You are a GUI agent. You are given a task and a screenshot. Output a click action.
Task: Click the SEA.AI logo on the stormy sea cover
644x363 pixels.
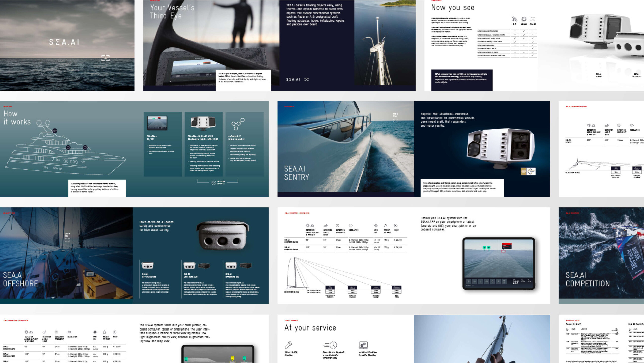[64, 42]
